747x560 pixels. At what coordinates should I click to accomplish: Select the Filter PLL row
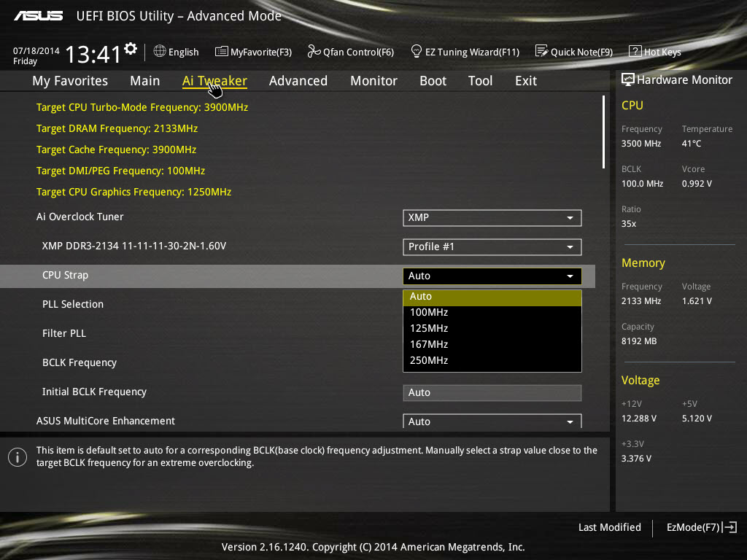pos(64,333)
